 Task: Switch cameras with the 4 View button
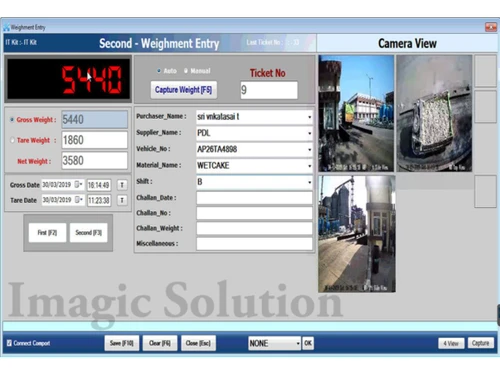point(451,343)
